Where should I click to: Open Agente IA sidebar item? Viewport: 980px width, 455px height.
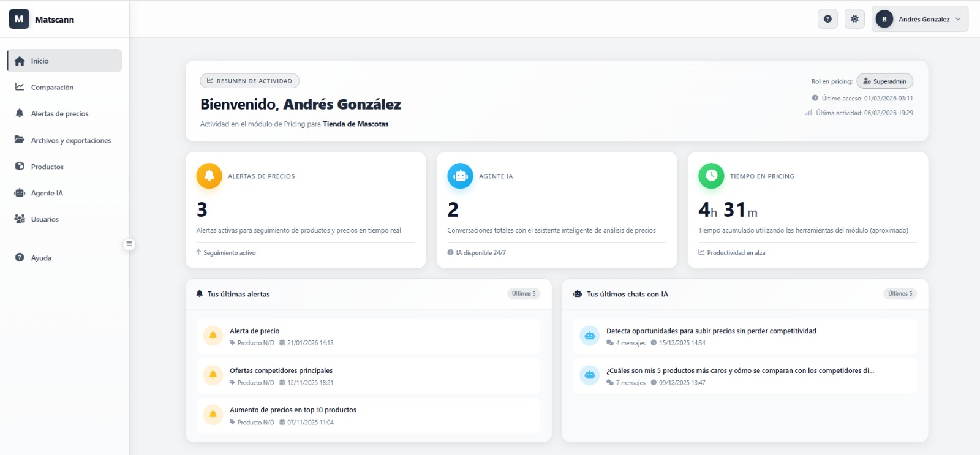click(64, 193)
